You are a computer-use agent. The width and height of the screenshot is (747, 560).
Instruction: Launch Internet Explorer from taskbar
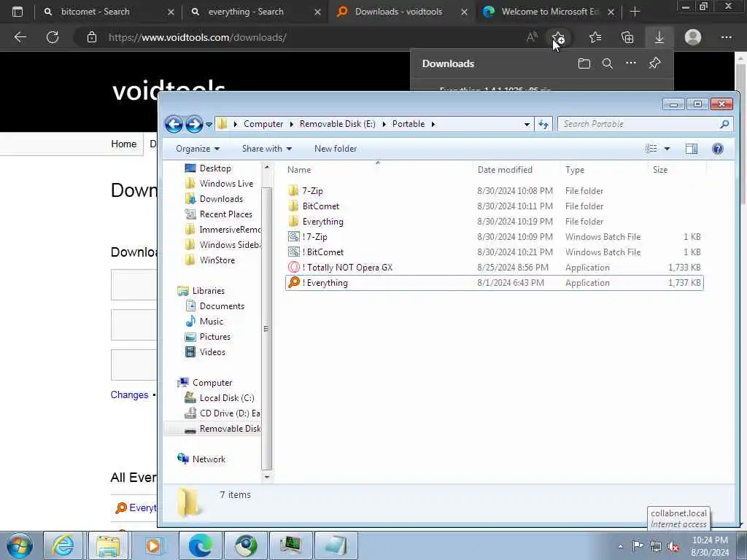pyautogui.click(x=63, y=545)
